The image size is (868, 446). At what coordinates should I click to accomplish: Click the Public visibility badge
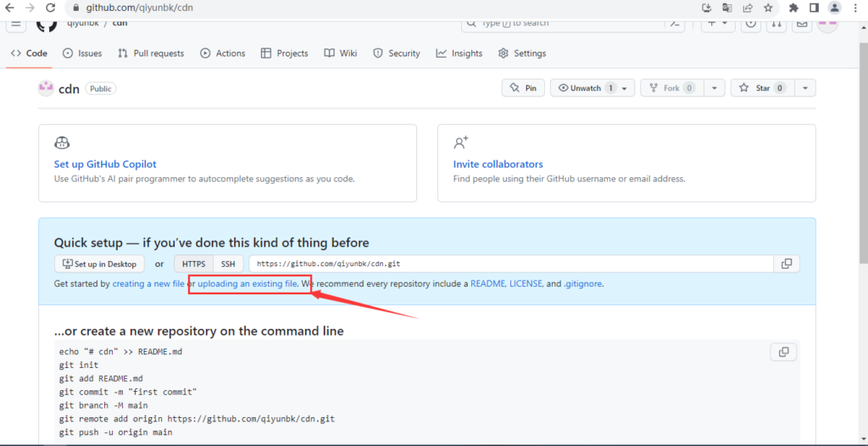(x=101, y=89)
